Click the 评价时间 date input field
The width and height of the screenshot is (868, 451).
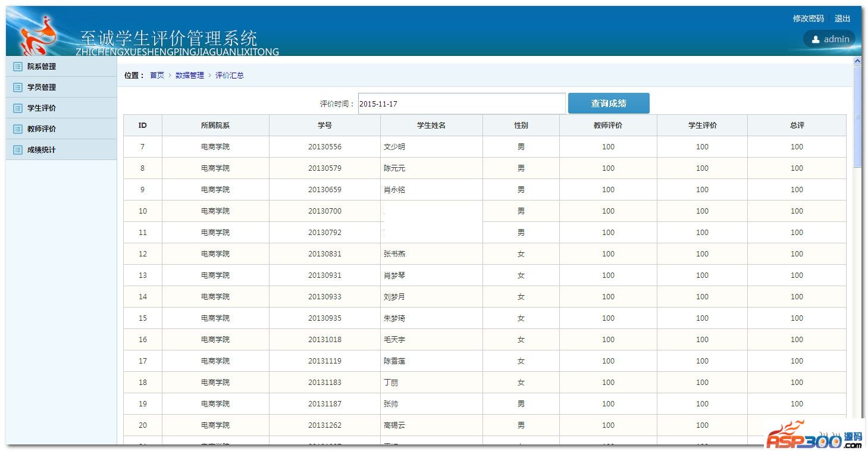point(461,104)
